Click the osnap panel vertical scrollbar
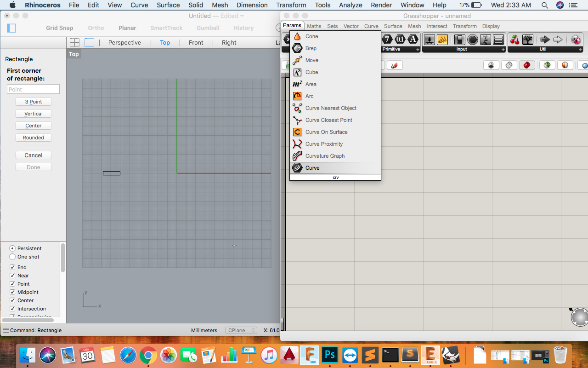The width and height of the screenshot is (588, 368). 63,258
